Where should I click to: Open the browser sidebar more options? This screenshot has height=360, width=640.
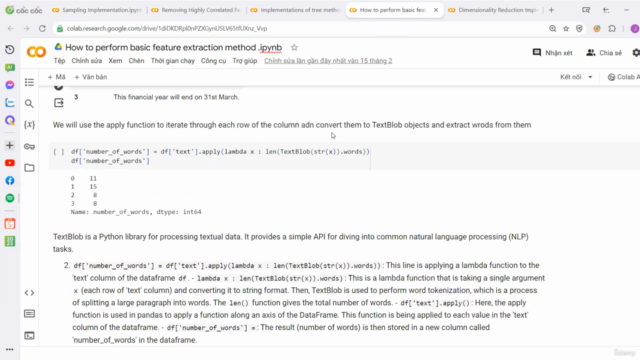(10, 349)
